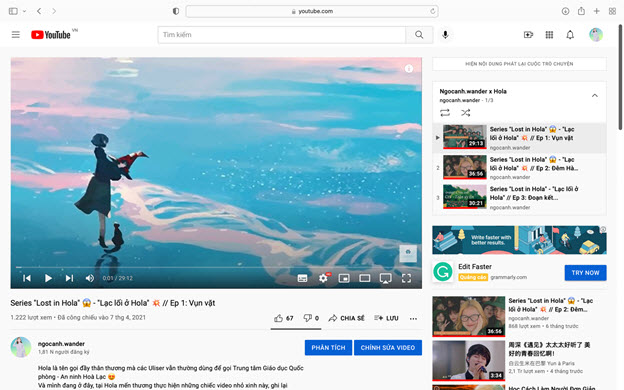Click CHỈNH SỬA VIDEO button
The height and width of the screenshot is (390, 624).
point(388,347)
